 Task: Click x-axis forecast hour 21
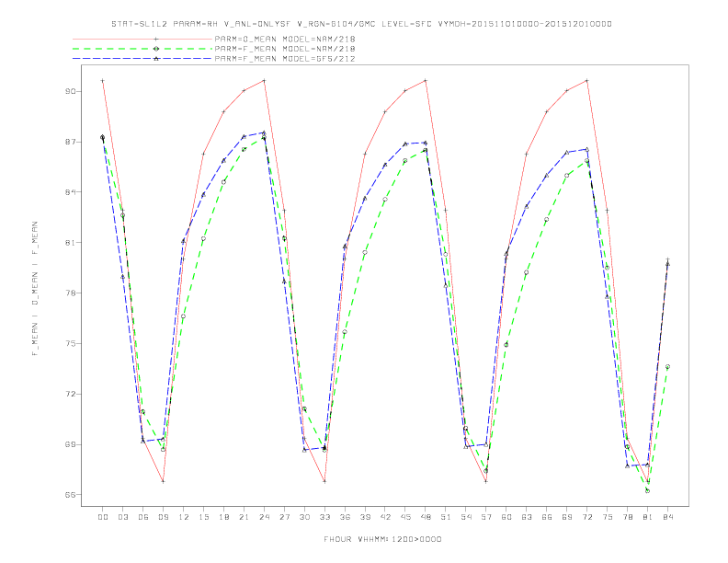244,517
